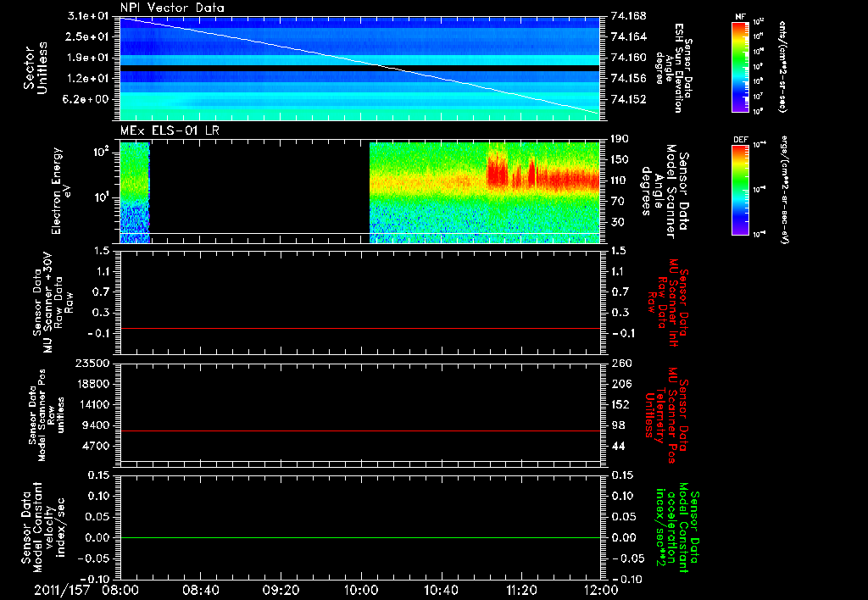Click the '2.5e+01' sector tick value
The image size is (868, 600).
pyautogui.click(x=88, y=36)
